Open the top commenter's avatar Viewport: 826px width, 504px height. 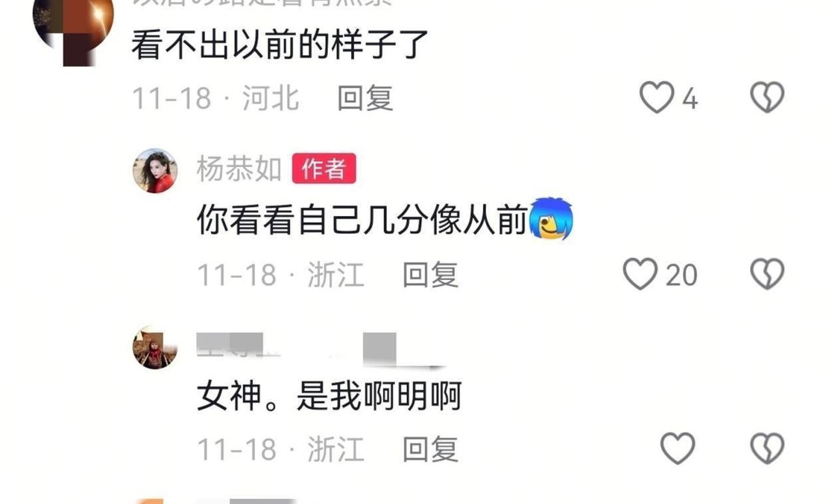73,27
